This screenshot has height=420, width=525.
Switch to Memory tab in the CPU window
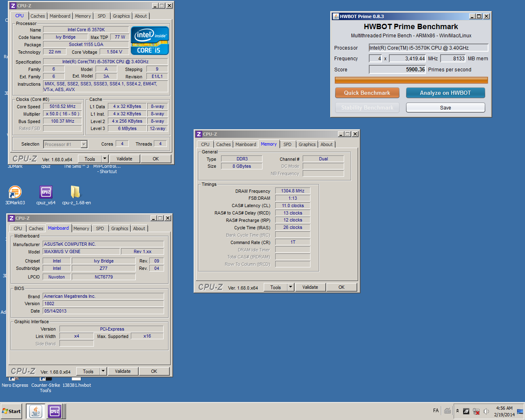pyautogui.click(x=83, y=16)
